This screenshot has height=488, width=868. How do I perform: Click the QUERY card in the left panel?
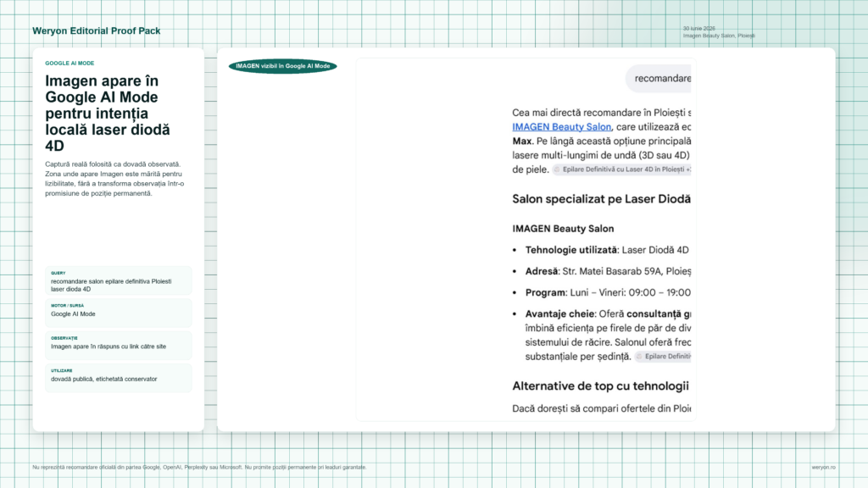point(119,281)
